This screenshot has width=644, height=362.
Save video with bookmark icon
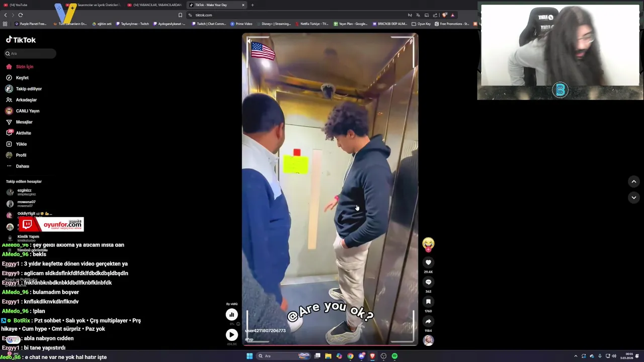coord(428,302)
